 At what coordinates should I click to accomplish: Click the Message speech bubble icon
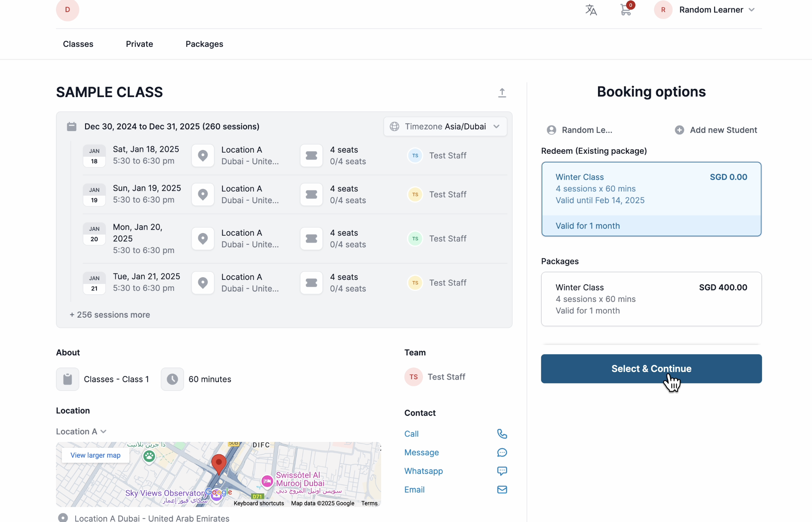point(502,452)
